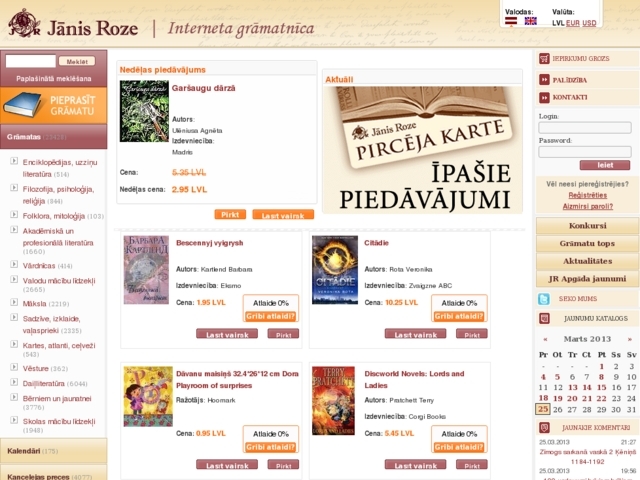Click the Kontakti arrow icon
Viewport: 640px width, 480px height.
click(544, 98)
